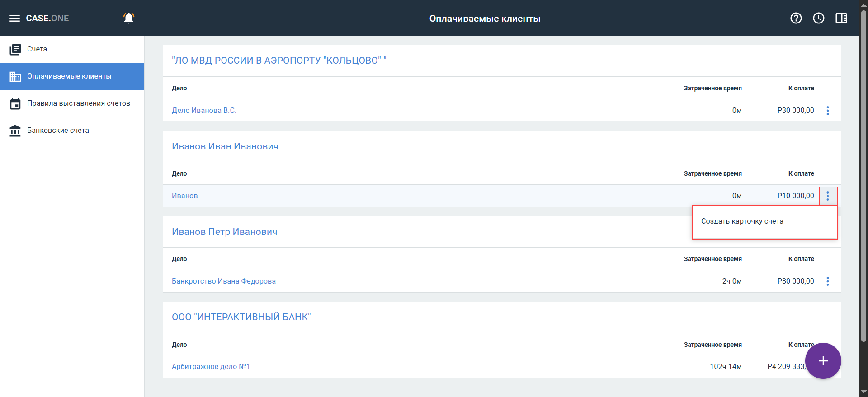Open Правила выставления счетов section

click(78, 103)
